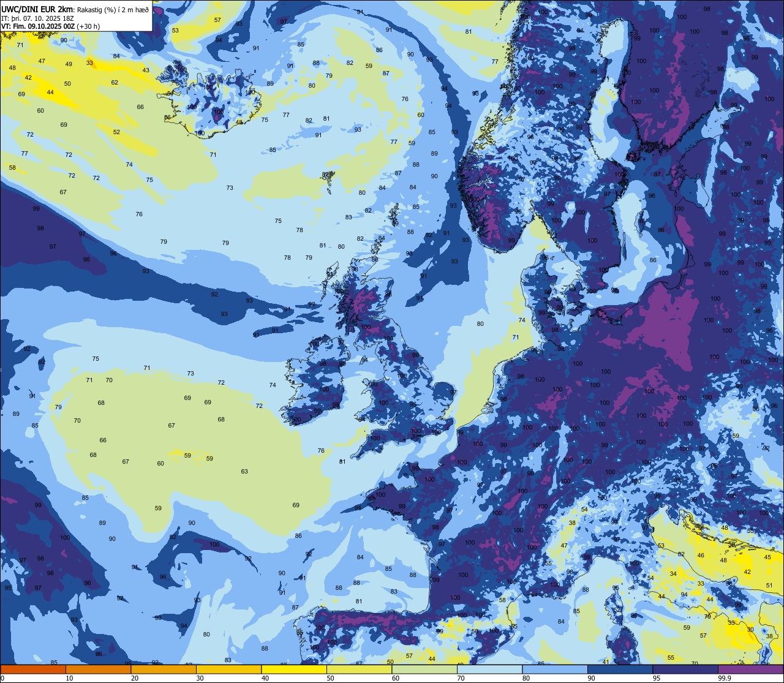The height and width of the screenshot is (683, 784).
Task: Click the 'VT: Fim. 09.10.2025 00Z' valid time
Action: tap(37, 26)
